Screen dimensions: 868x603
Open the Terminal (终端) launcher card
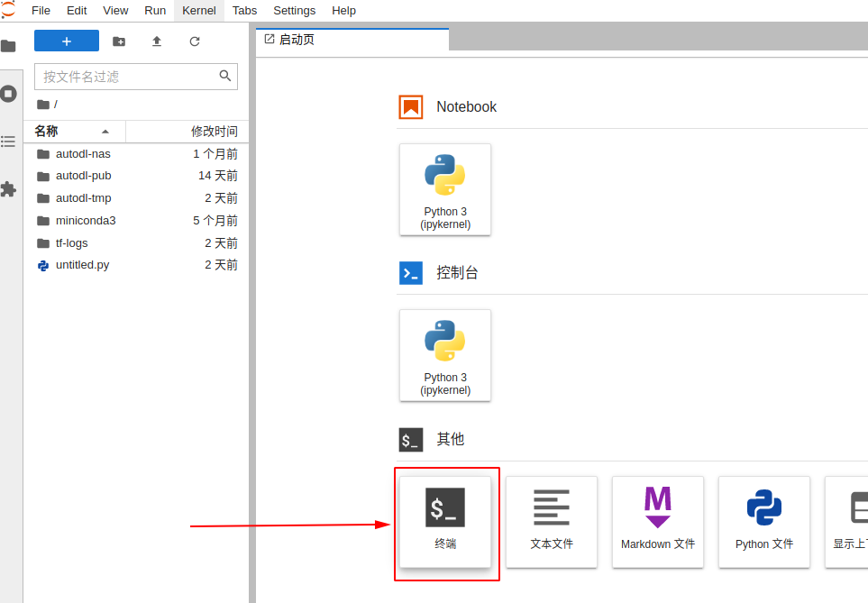[x=445, y=521]
